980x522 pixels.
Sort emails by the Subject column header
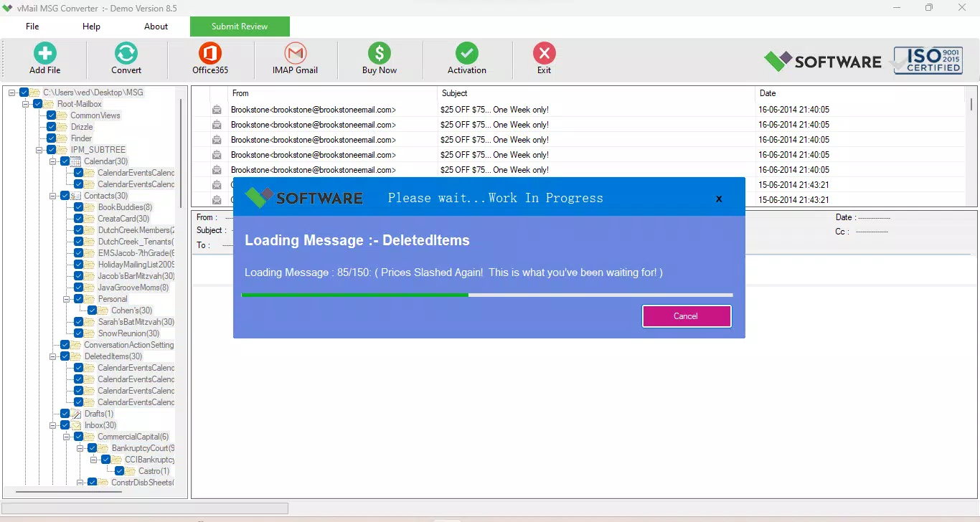[595, 93]
